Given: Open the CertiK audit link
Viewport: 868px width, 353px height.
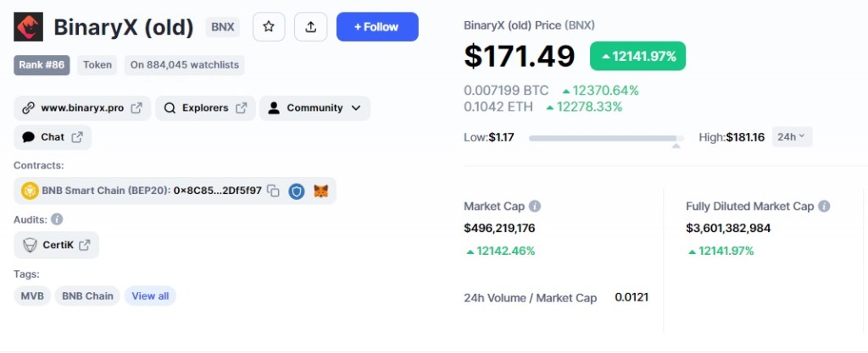Looking at the screenshot, I should pyautogui.click(x=57, y=245).
